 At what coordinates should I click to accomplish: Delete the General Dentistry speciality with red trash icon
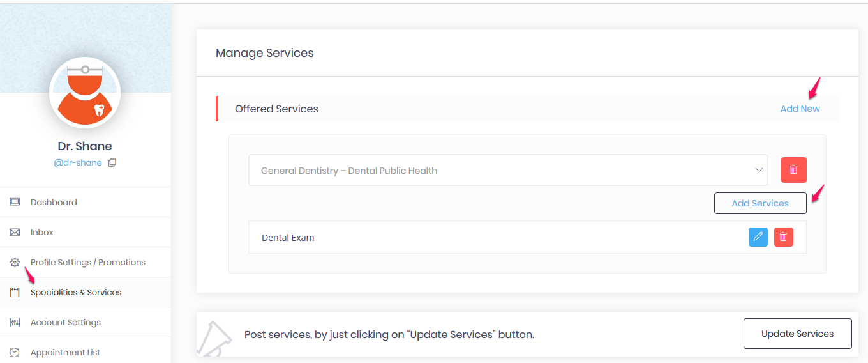793,170
